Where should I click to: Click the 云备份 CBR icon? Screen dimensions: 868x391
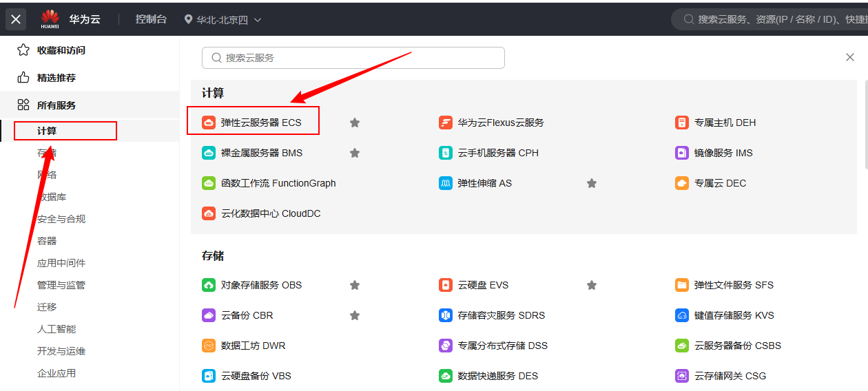(209, 315)
